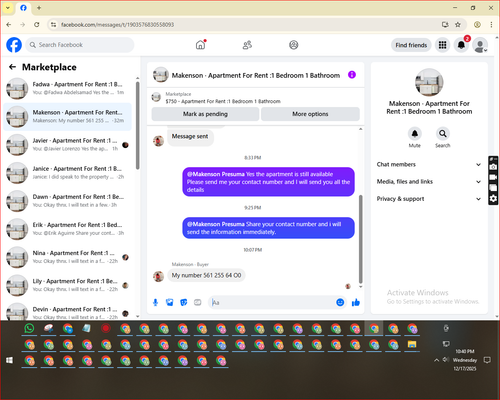500x400 pixels.
Task: Open More options for the listing
Action: [x=310, y=114]
